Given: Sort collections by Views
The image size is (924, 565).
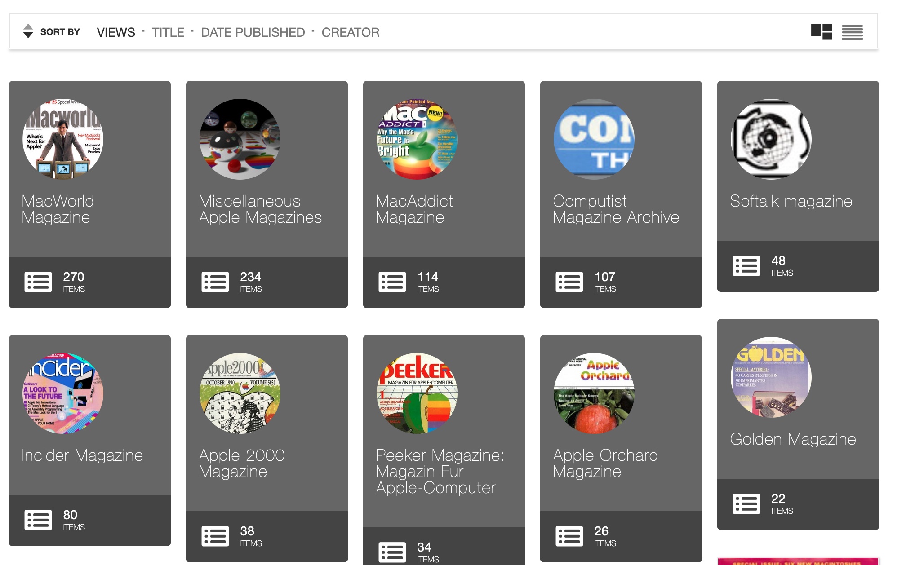Looking at the screenshot, I should pos(115,32).
